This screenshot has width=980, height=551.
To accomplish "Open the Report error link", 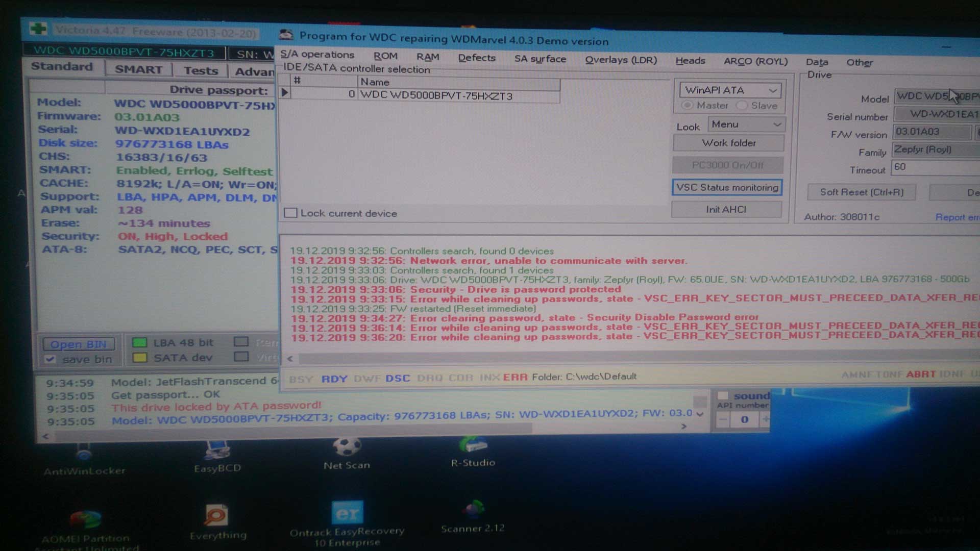I will [957, 217].
